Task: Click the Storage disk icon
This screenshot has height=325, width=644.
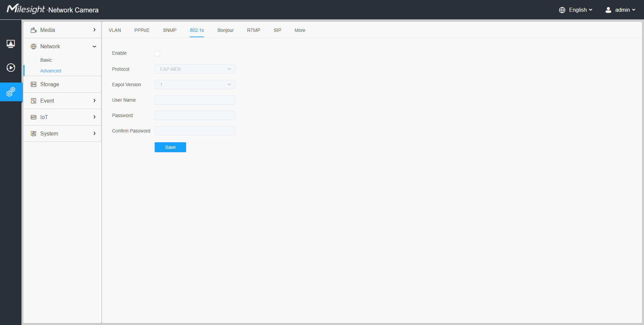Action: pyautogui.click(x=34, y=85)
